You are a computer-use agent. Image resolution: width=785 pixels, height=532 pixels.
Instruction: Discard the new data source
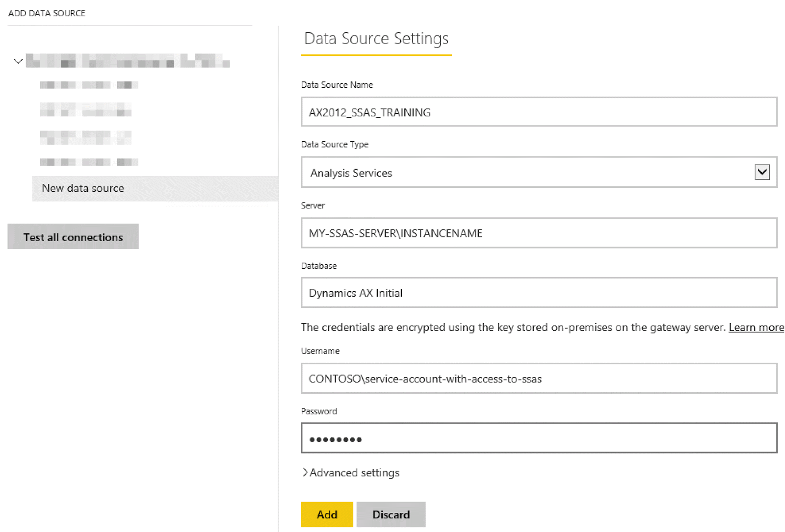point(391,514)
